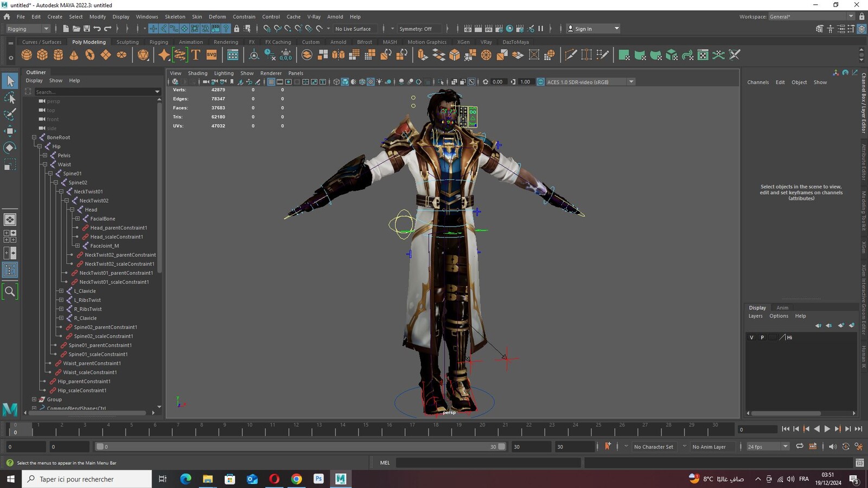Toggle auto keyframe button

[x=607, y=446]
